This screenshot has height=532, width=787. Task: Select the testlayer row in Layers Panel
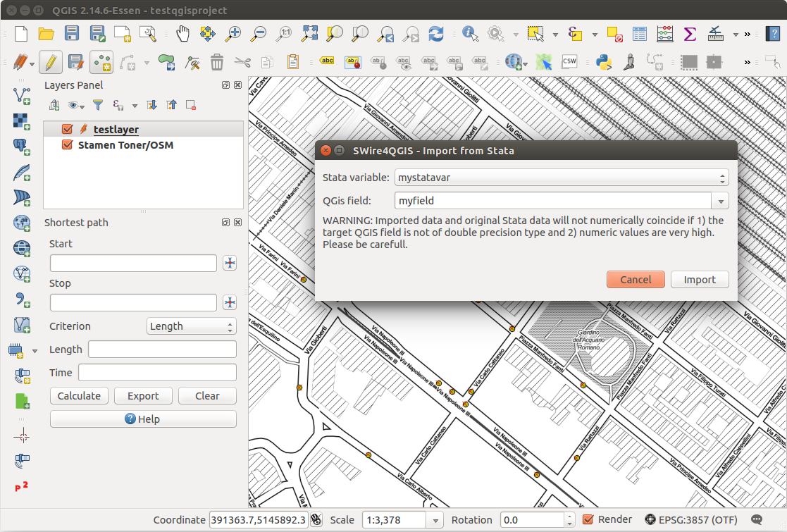tap(144, 129)
